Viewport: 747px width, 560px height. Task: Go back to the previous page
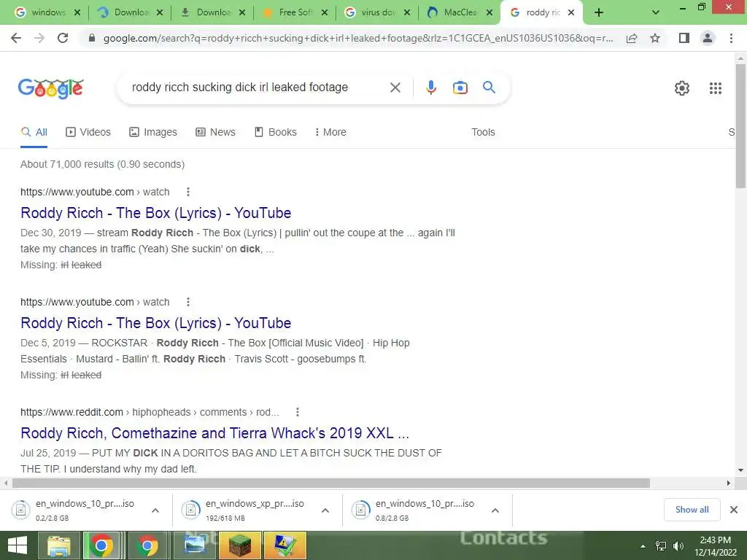[x=16, y=38]
